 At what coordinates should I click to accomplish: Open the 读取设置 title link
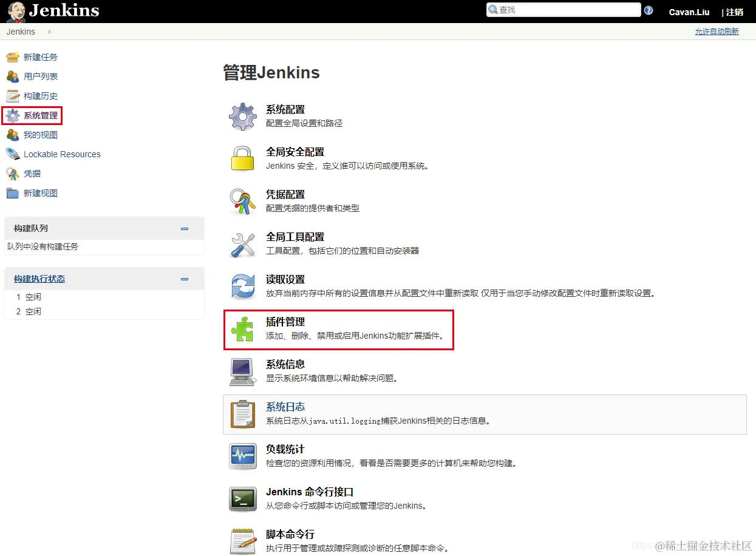285,280
